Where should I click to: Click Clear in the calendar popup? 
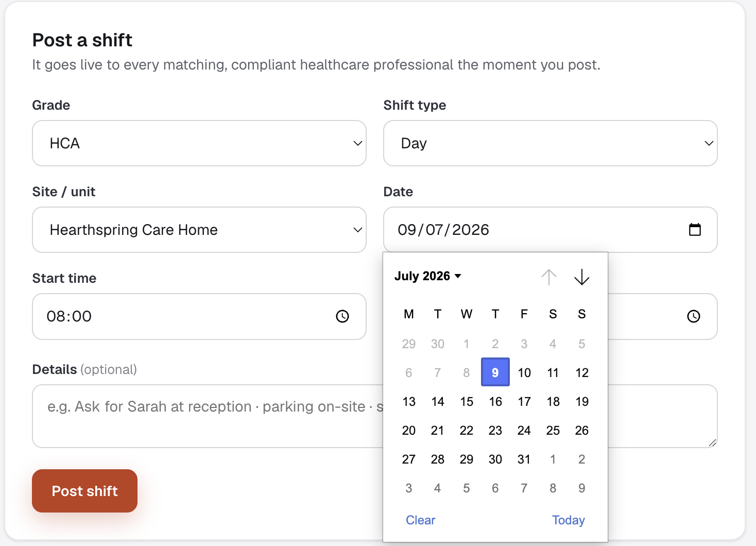tap(421, 520)
